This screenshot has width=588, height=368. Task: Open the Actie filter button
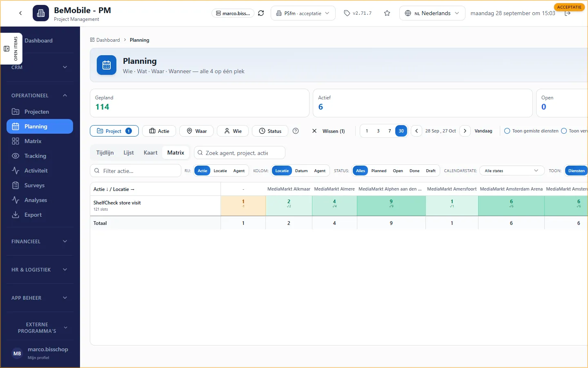(x=159, y=131)
